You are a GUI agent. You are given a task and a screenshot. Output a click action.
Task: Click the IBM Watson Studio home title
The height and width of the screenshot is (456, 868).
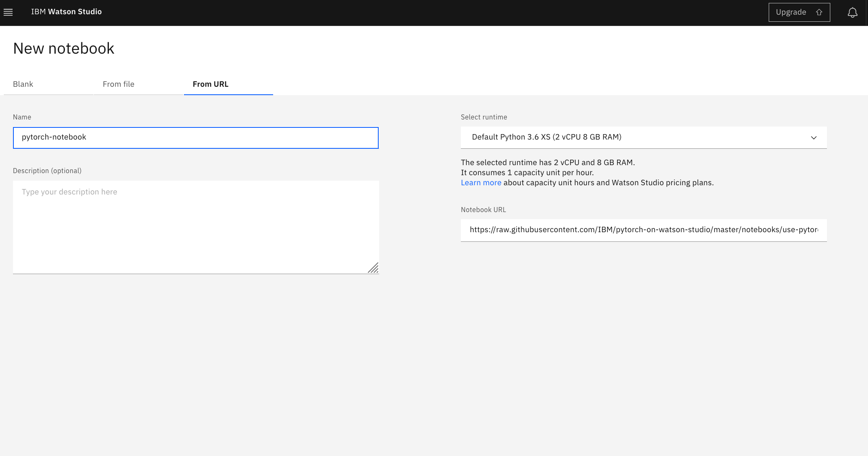(x=66, y=12)
